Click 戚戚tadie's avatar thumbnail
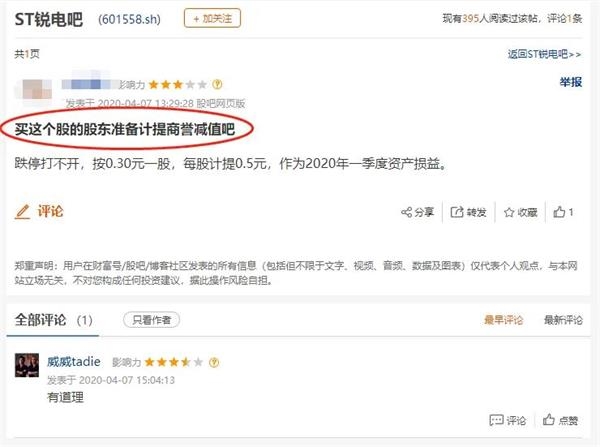This screenshot has height=447, width=600. tap(27, 365)
